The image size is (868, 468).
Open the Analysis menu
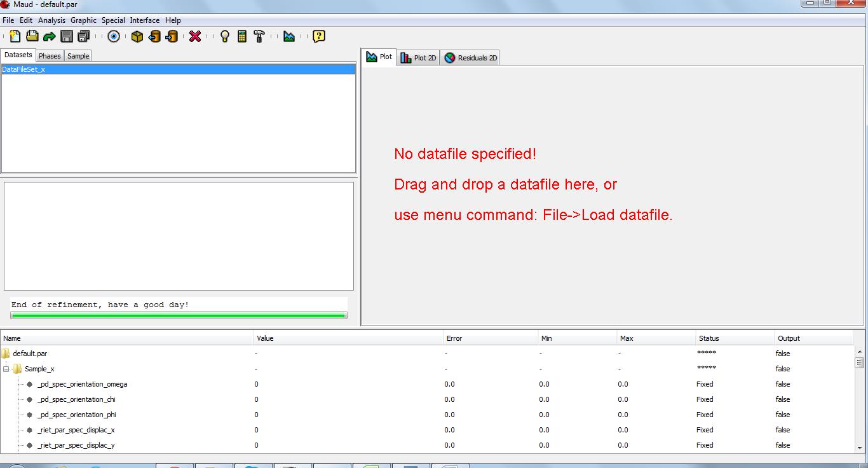[x=51, y=20]
